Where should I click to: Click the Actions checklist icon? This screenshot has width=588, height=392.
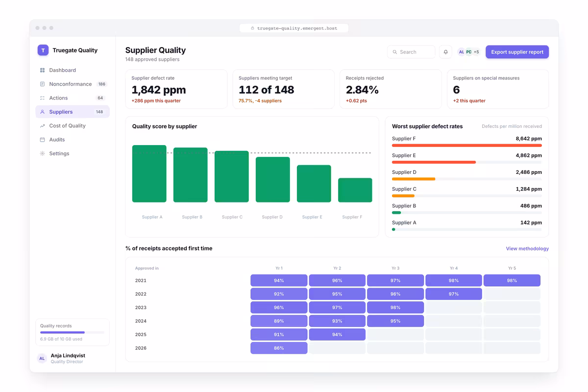click(42, 98)
